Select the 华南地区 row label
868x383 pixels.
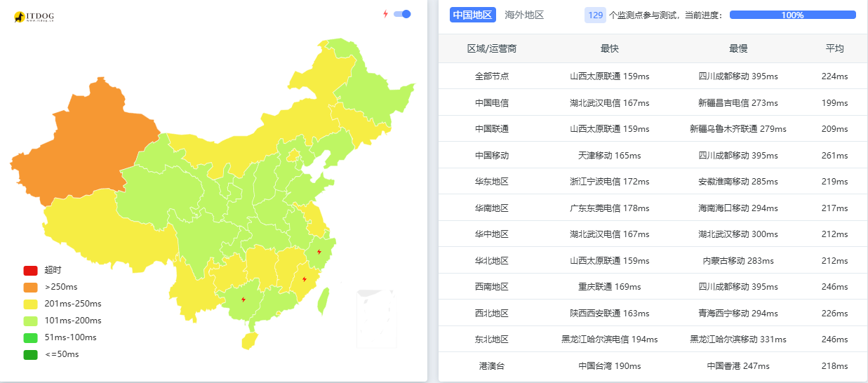click(x=492, y=208)
